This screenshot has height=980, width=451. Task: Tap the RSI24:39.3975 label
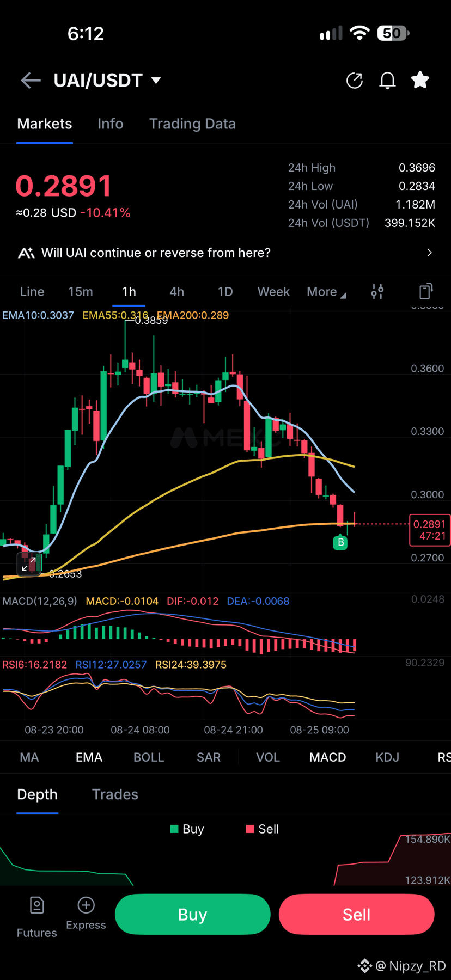(x=191, y=665)
